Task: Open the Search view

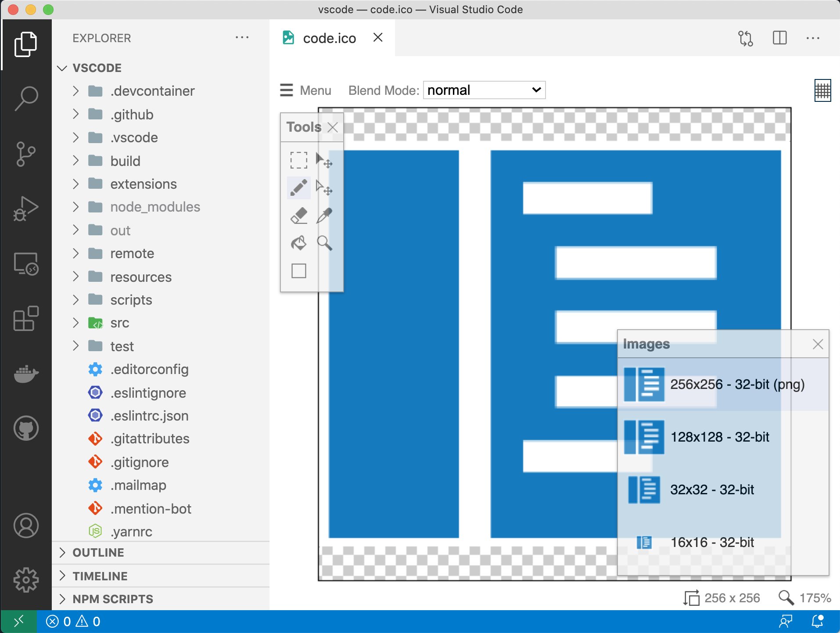Action: pyautogui.click(x=26, y=98)
